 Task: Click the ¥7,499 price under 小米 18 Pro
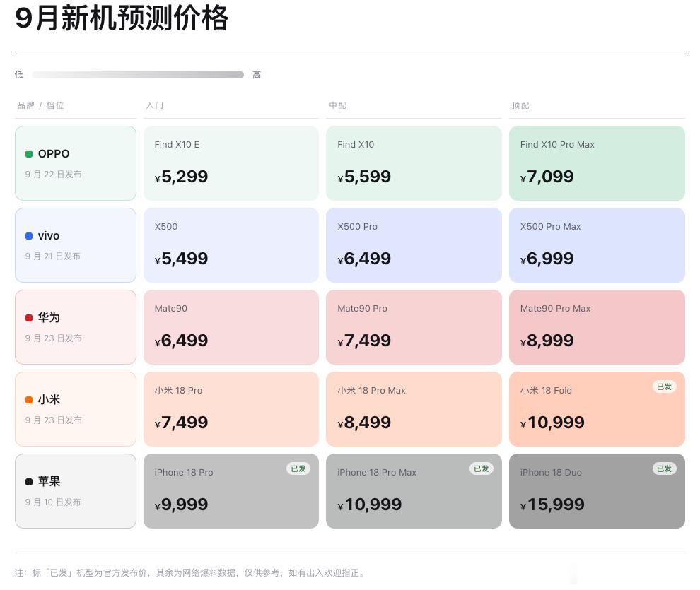pyautogui.click(x=181, y=423)
